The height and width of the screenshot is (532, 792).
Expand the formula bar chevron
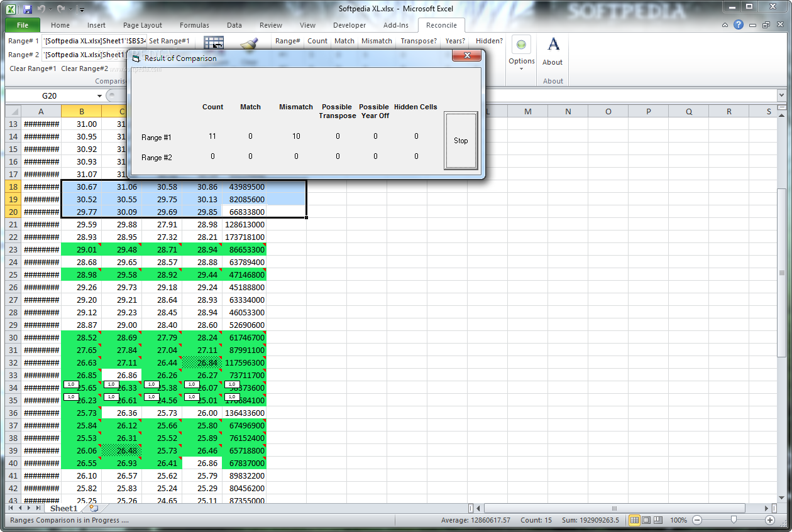pos(781,95)
